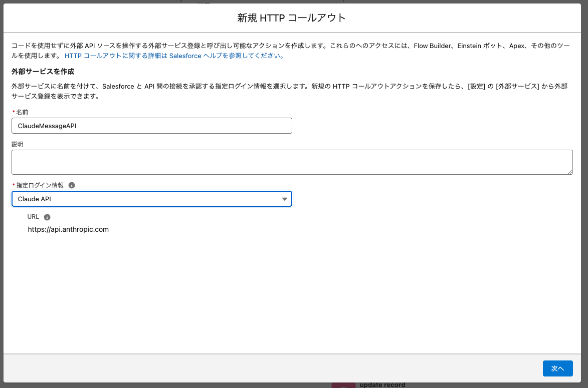Image resolution: width=588 pixels, height=388 pixels.
Task: Click the 外部サービスを作成 heading
Action: click(43, 72)
